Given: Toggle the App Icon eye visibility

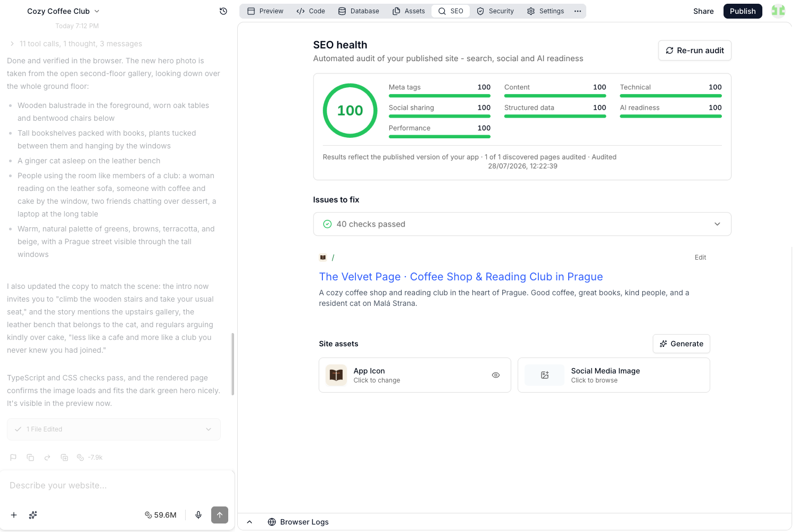Looking at the screenshot, I should click(496, 375).
